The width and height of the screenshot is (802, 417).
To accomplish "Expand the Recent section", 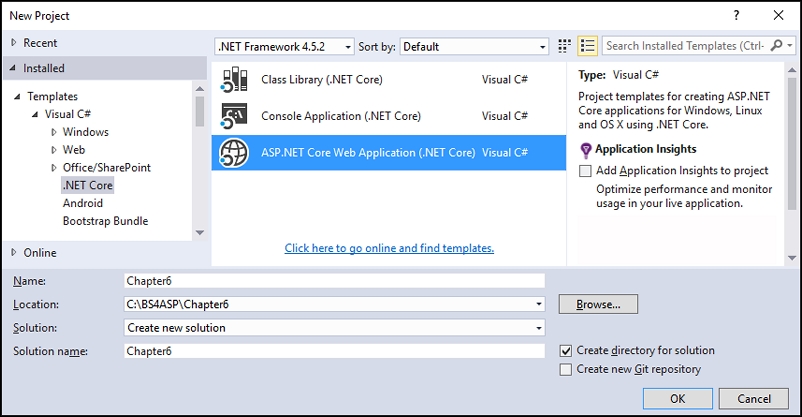I will [14, 43].
